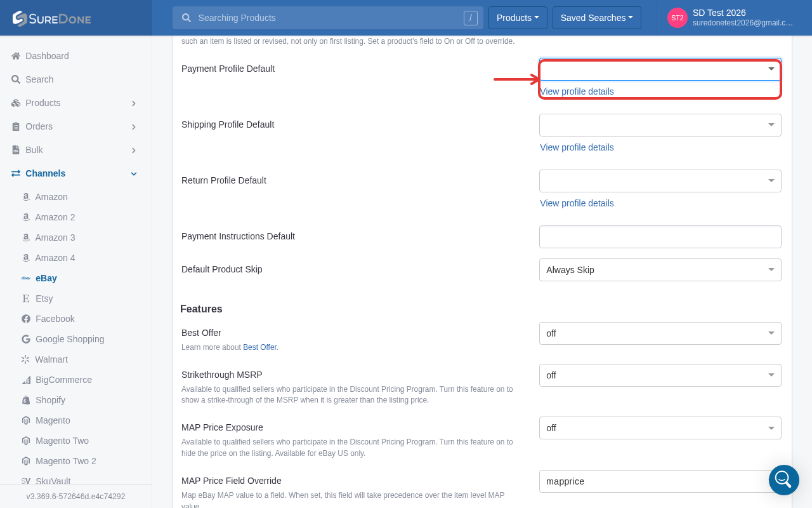The width and height of the screenshot is (812, 508).
Task: Open Shopify channel settings
Action: tap(50, 400)
